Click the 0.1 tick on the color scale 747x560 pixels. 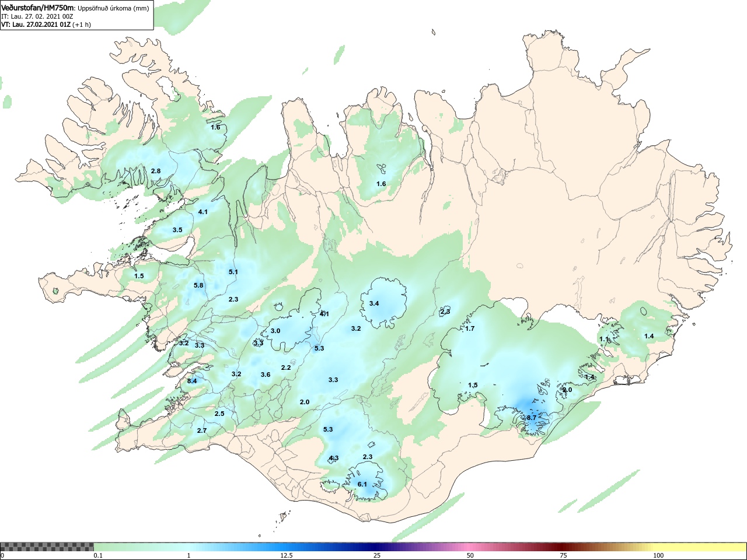[98, 555]
